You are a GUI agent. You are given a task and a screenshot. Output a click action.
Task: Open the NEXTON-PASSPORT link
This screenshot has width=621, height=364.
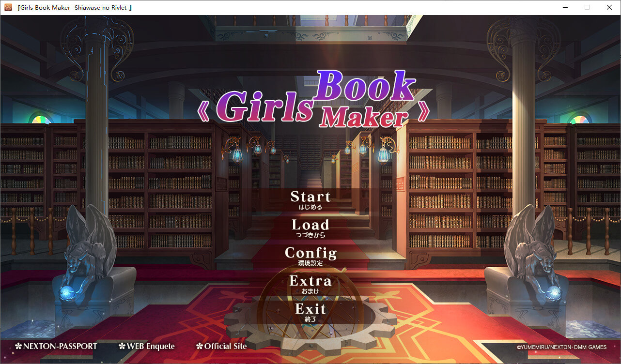[60, 346]
